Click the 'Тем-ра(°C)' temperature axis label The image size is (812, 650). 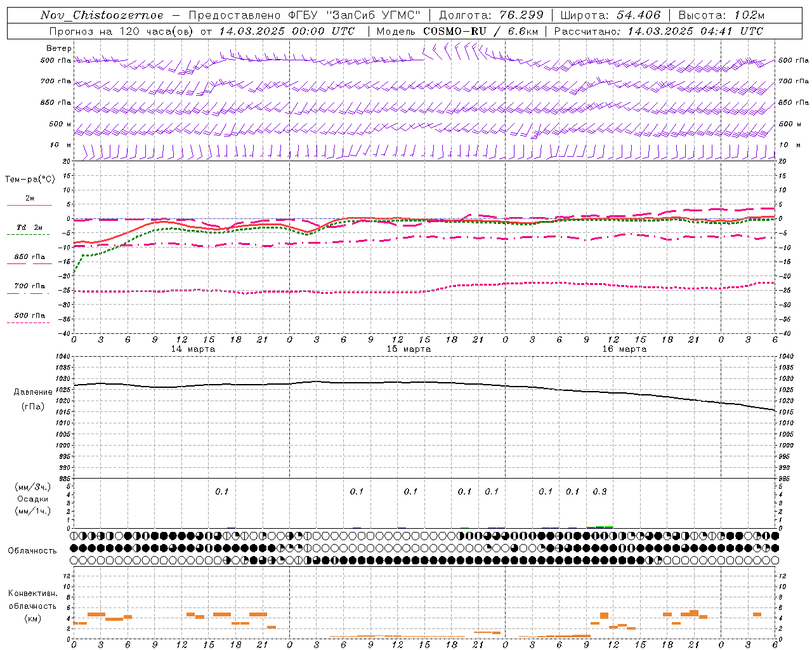click(30, 180)
